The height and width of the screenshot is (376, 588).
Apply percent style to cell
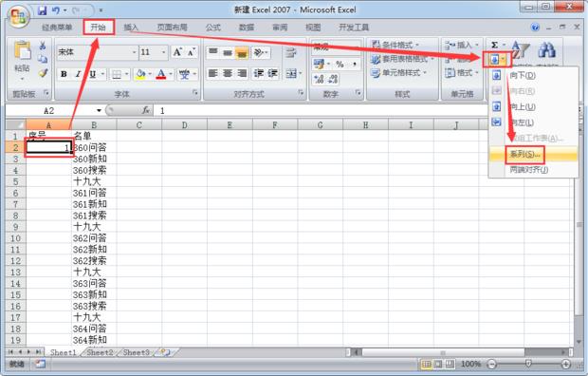340,65
